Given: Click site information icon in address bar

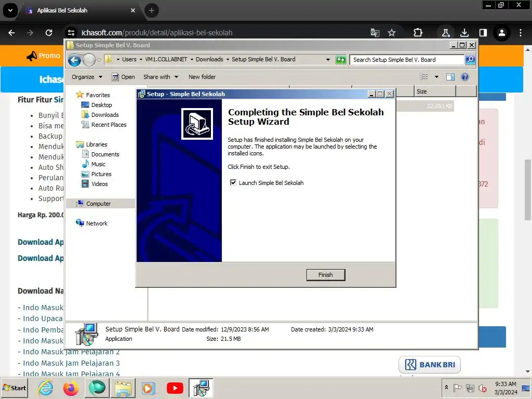Looking at the screenshot, I should tap(71, 33).
